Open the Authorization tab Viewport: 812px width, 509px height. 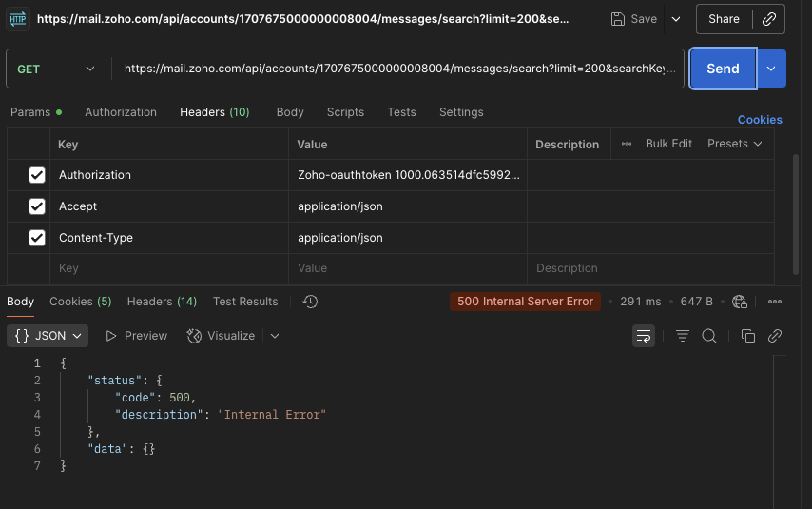pos(121,112)
